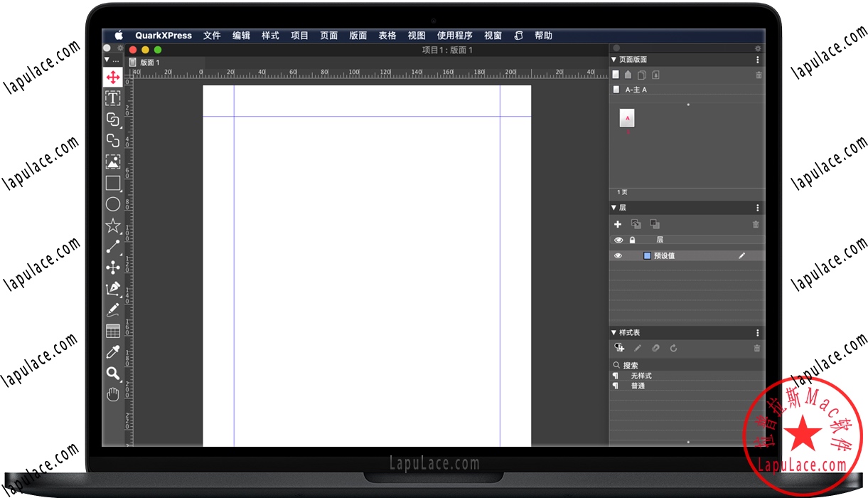Lock the 层 layer with the padlock
Image resolution: width=868 pixels, height=498 pixels.
point(632,240)
